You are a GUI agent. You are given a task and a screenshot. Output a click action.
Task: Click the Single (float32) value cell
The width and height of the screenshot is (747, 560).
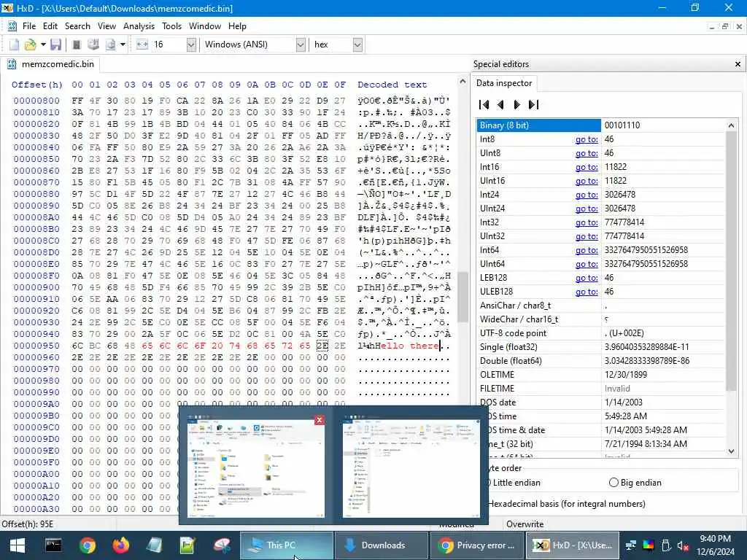[663, 346]
